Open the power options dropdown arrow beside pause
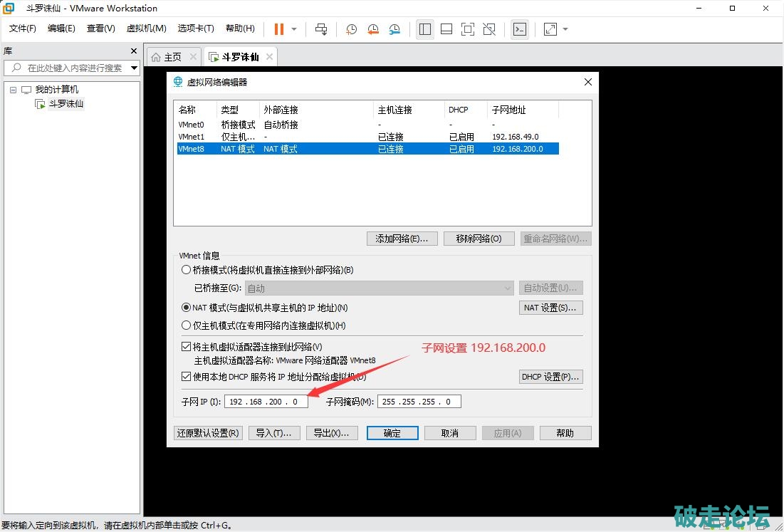784x532 pixels. [x=294, y=29]
